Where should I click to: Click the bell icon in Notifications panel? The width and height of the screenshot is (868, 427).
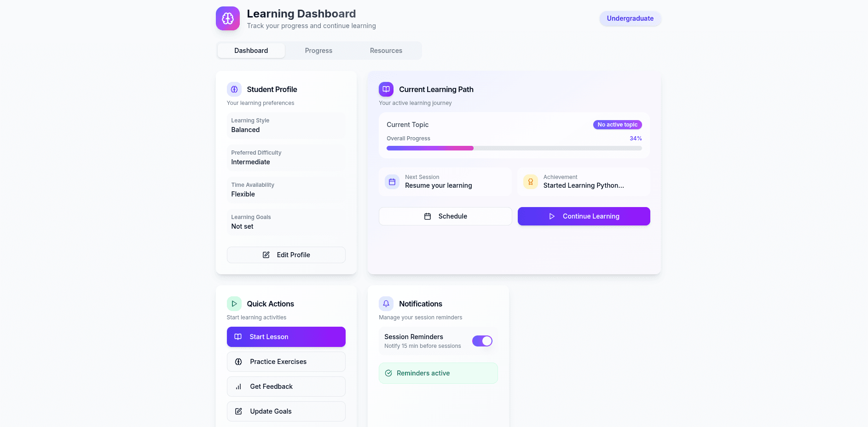point(386,304)
